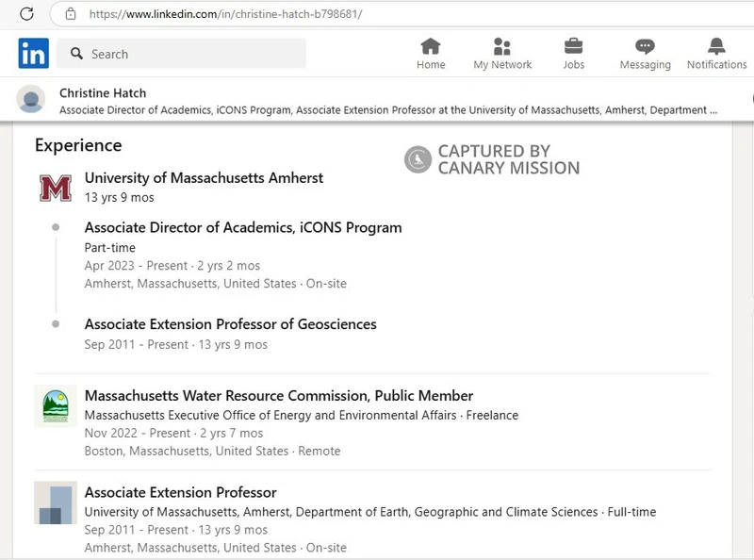Click the Search field
The image size is (754, 560).
(x=181, y=54)
